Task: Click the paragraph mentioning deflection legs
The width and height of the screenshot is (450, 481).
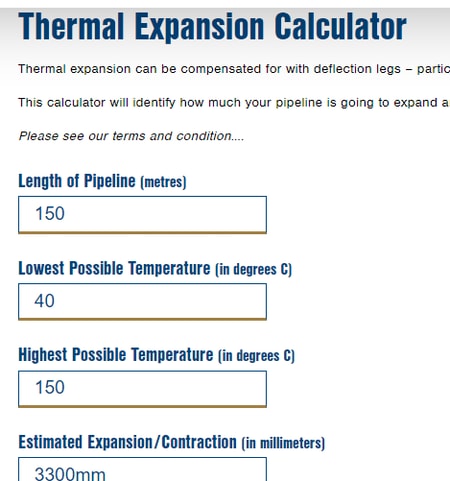Action: click(x=234, y=69)
